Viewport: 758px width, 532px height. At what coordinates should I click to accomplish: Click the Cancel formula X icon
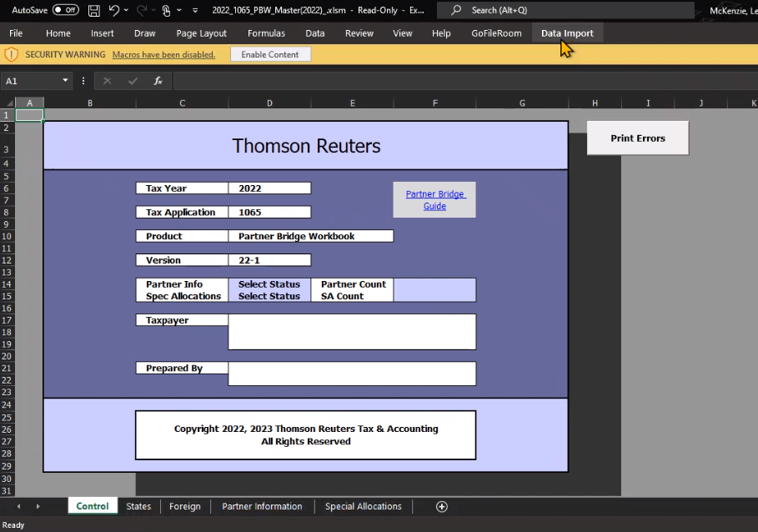[108, 81]
